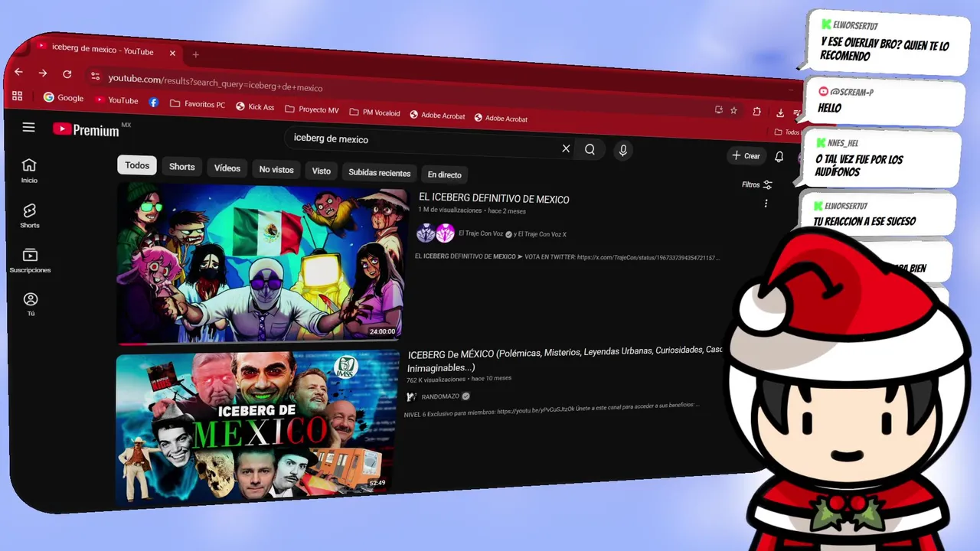This screenshot has height=551, width=980.
Task: Open EL ICEBERG DEFINITIVO DE MEXICO title
Action: 494,199
